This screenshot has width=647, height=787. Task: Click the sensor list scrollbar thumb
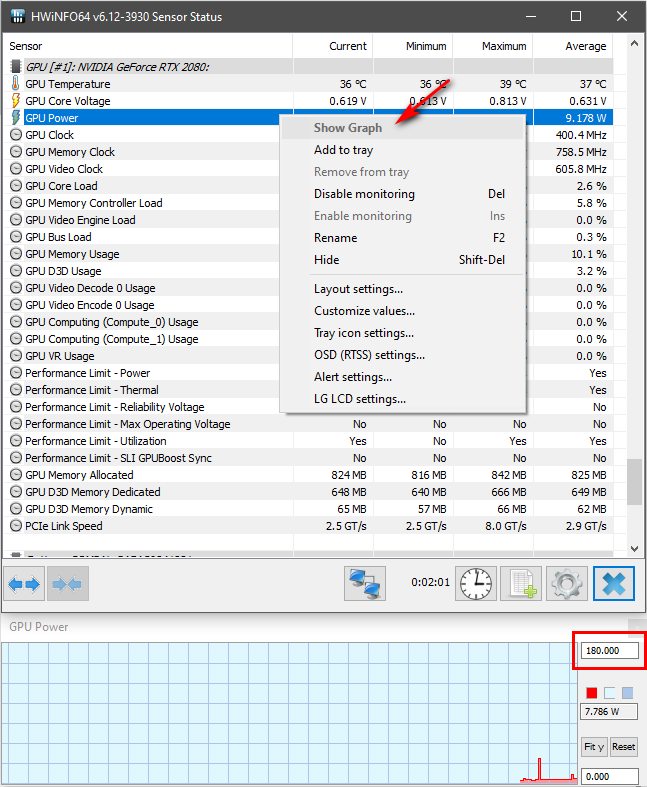coord(634,481)
